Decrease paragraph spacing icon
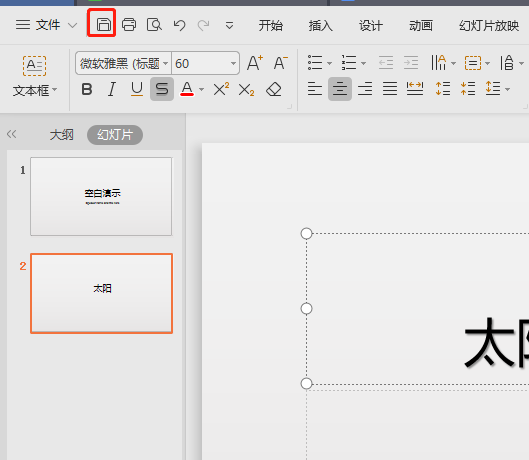The width and height of the screenshot is (529, 460). [468, 89]
